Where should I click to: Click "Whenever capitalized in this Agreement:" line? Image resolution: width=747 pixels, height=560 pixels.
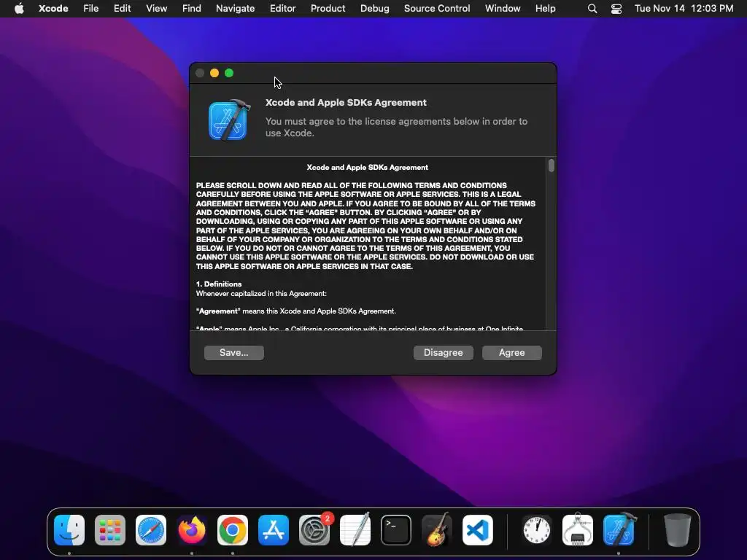[262, 294]
